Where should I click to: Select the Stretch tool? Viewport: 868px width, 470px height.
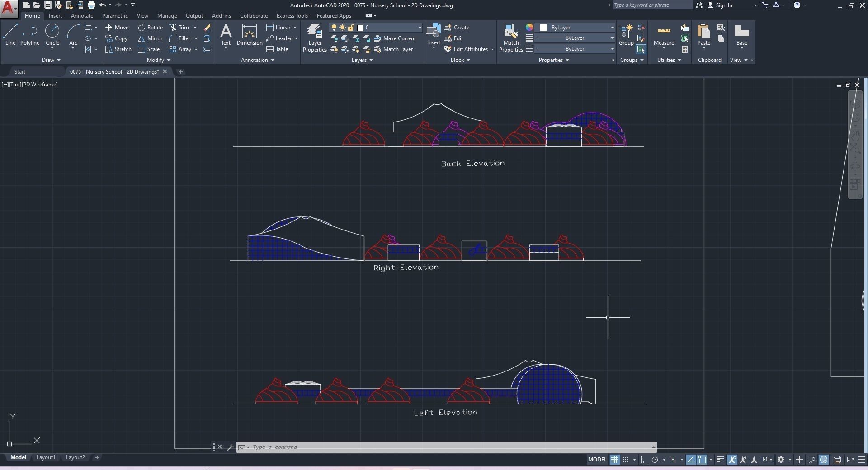tap(118, 49)
